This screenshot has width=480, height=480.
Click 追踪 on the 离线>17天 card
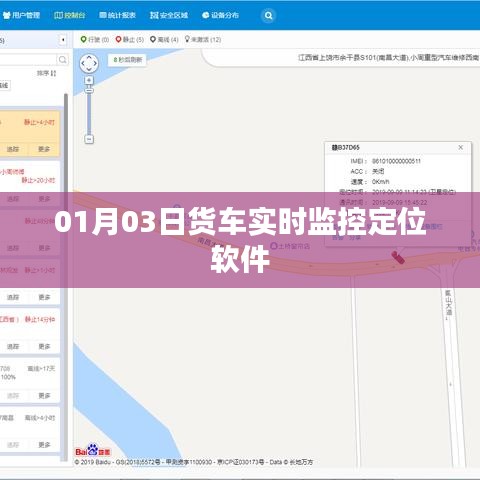[x=13, y=396]
